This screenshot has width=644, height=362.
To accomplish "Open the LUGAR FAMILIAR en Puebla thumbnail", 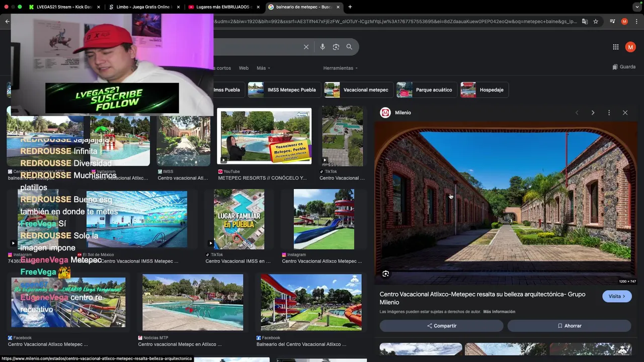I will [239, 219].
